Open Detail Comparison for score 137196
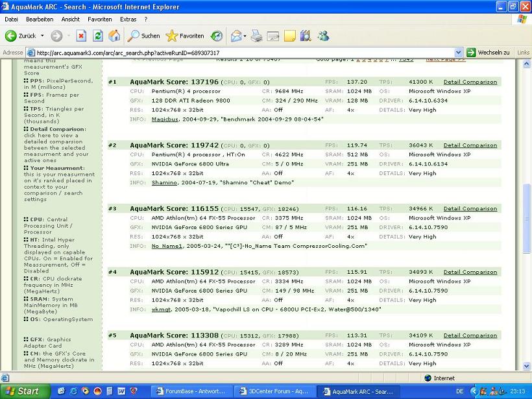The width and height of the screenshot is (532, 399). [470, 82]
